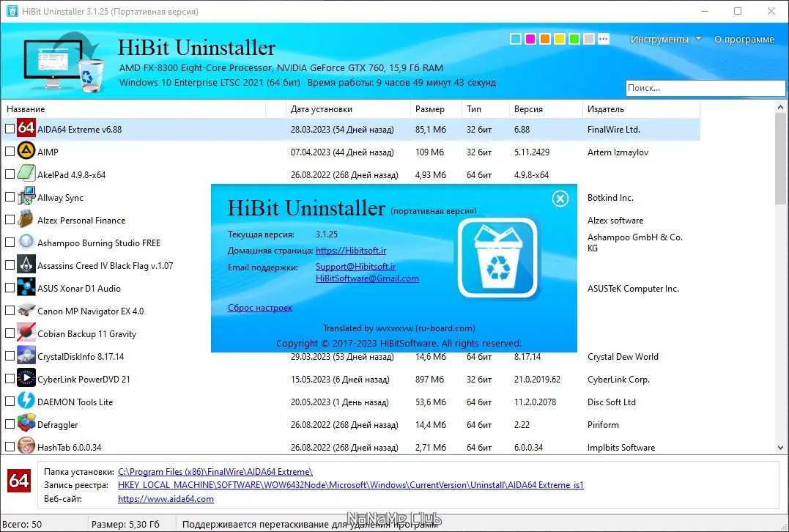Screen dimensions: 789x532
Task: Open the AIDA64 install folder path link
Action: [x=215, y=472]
